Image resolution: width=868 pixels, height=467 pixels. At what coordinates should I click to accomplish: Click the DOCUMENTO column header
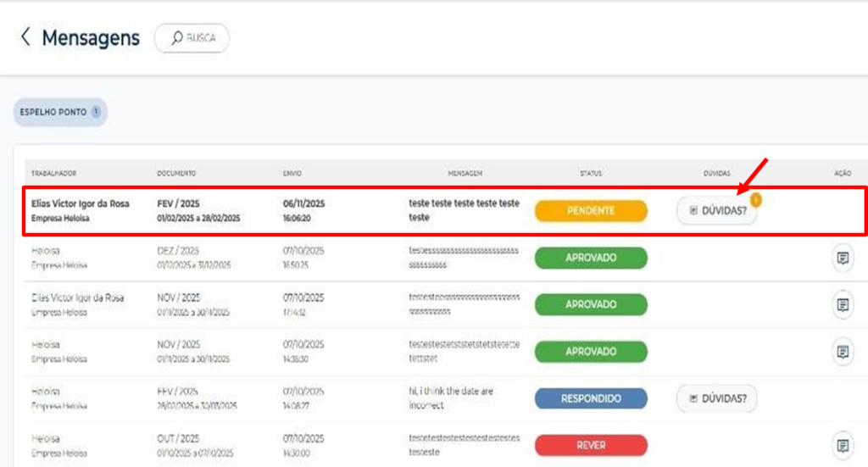pyautogui.click(x=176, y=174)
